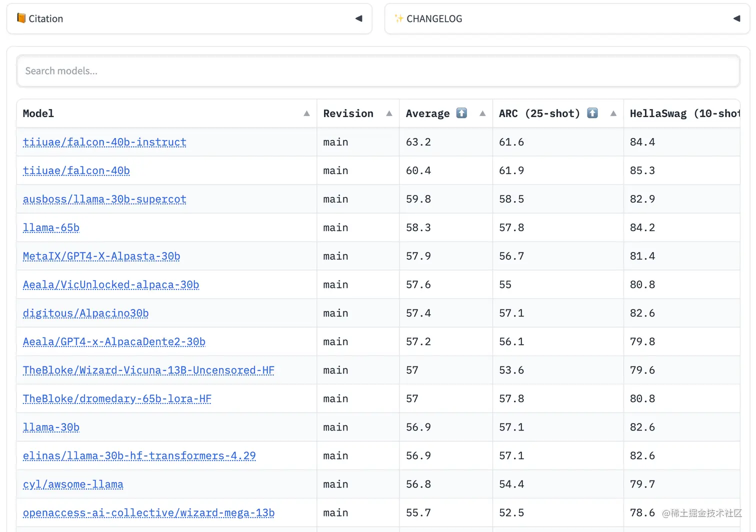The height and width of the screenshot is (532, 756).
Task: Open tiiuae/falcon-40b-instruct model link
Action: (x=104, y=142)
